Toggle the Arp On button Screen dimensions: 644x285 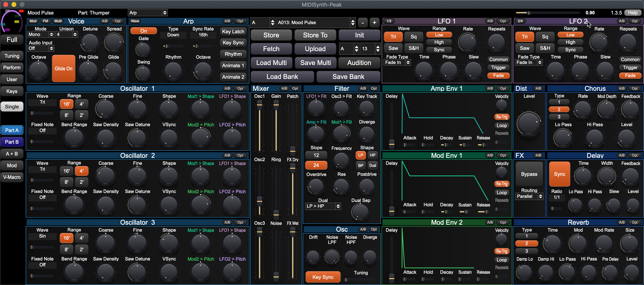coord(144,31)
